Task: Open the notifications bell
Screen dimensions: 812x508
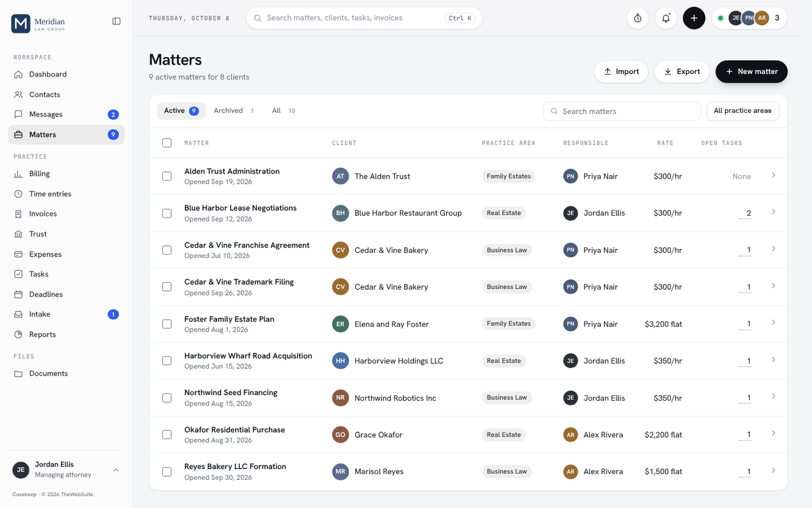Action: click(666, 18)
